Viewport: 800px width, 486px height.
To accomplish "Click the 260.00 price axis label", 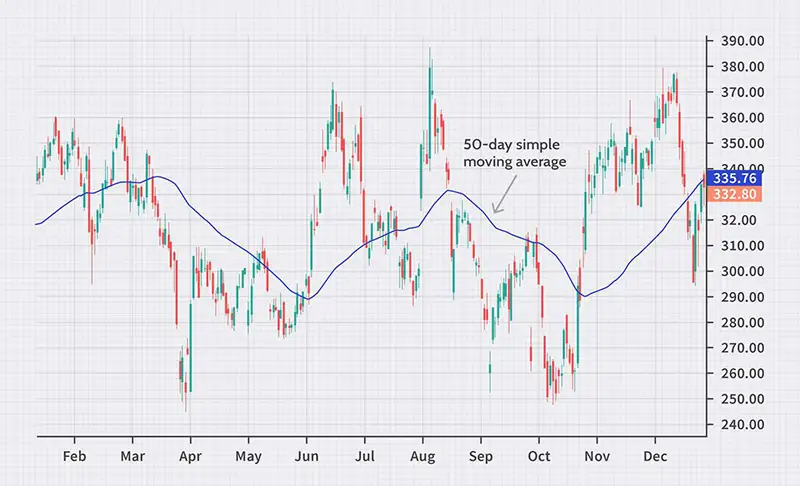I will point(742,373).
